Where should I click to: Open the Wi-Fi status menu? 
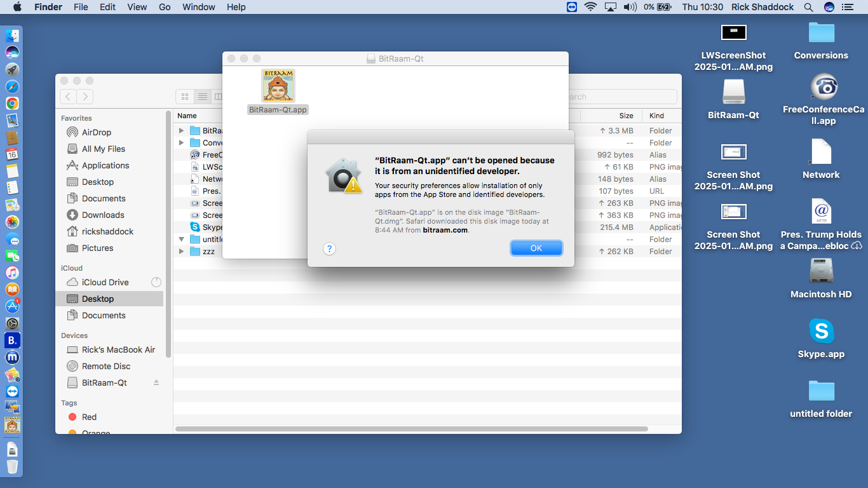(591, 7)
